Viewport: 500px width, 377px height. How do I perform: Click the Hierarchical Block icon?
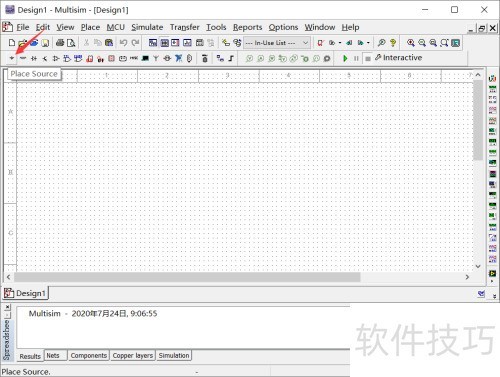coord(220,58)
